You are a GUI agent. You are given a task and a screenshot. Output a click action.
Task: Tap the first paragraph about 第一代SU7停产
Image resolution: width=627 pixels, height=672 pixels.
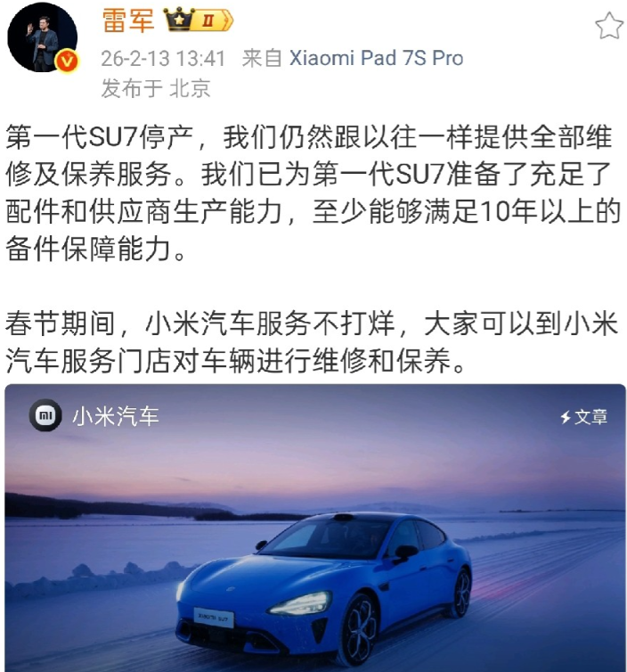coord(313,193)
